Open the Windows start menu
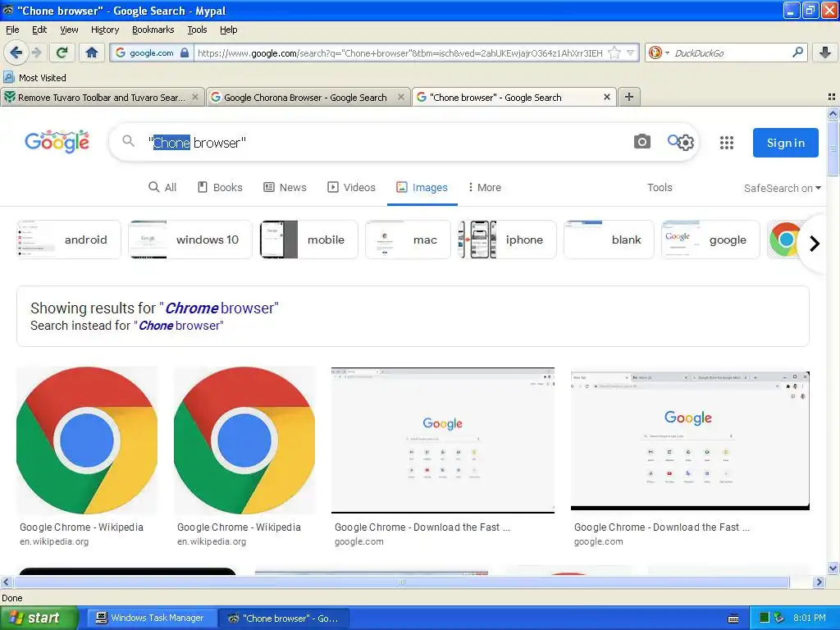Screen dimensions: 840x630 coord(38,618)
